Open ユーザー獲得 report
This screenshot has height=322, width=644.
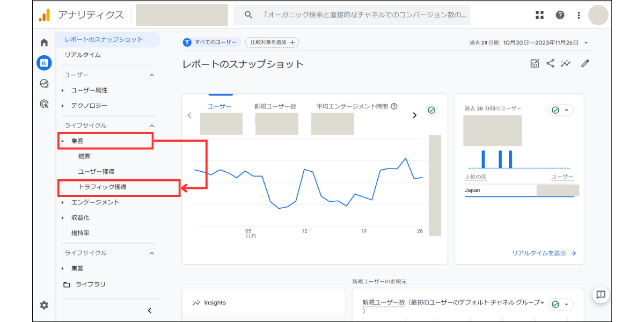tap(96, 172)
